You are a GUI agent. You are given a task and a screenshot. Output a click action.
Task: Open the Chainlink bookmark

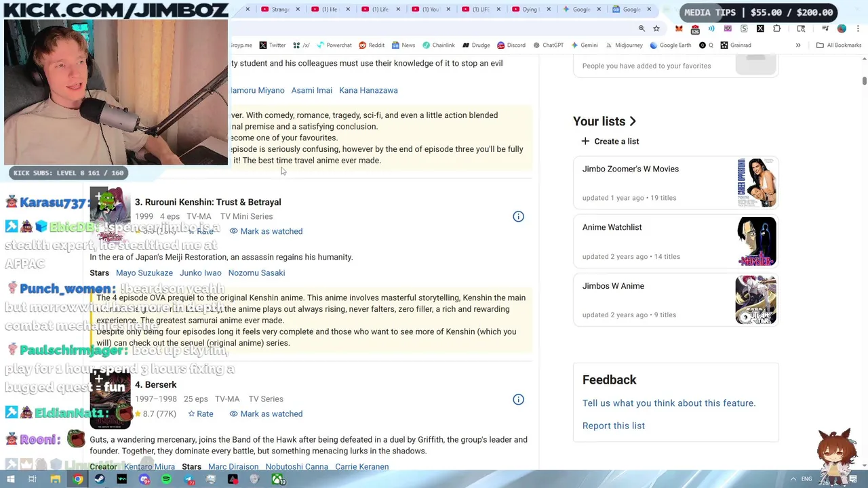coord(438,45)
